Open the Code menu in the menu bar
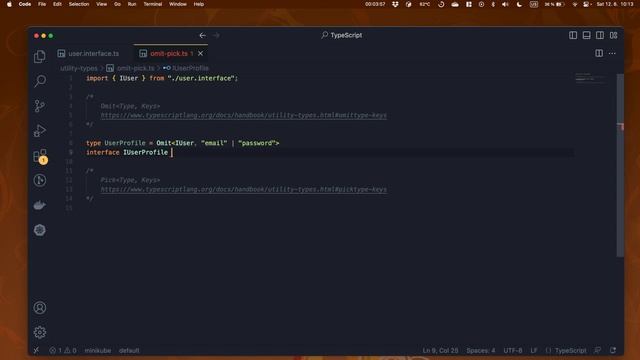 coord(25,4)
